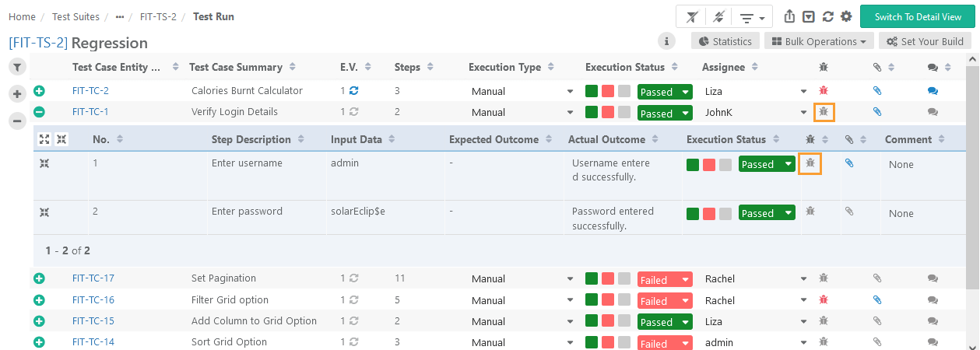
Task: Click the export/share icon in toolbar
Action: click(790, 17)
